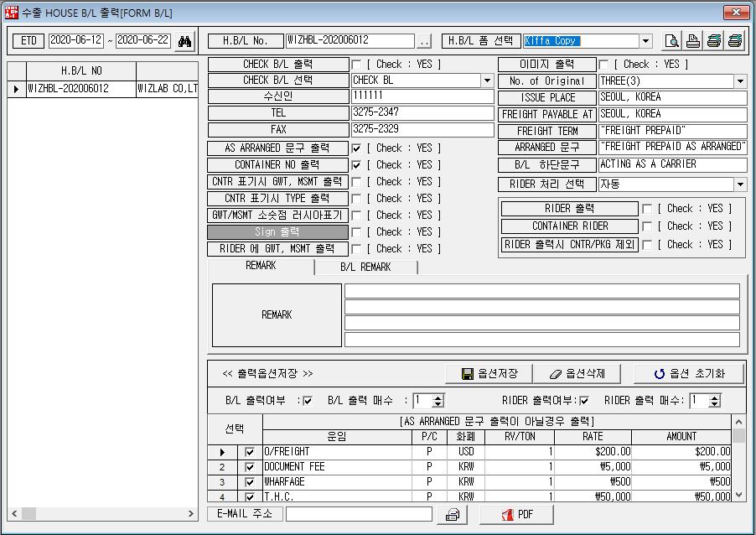Viewport: 756px width, 535px height.
Task: Click the printer icon beside the E-MAIL 주소 field
Action: coord(453,515)
